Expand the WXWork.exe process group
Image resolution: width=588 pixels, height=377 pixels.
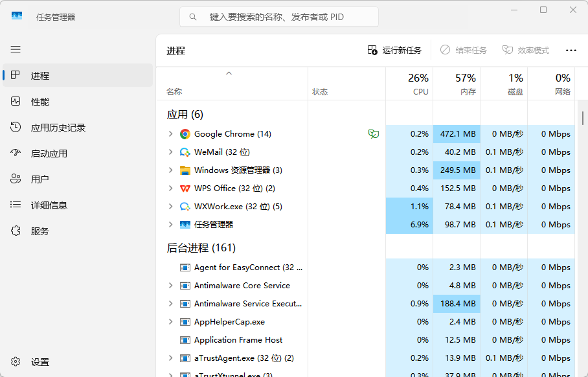tap(170, 207)
